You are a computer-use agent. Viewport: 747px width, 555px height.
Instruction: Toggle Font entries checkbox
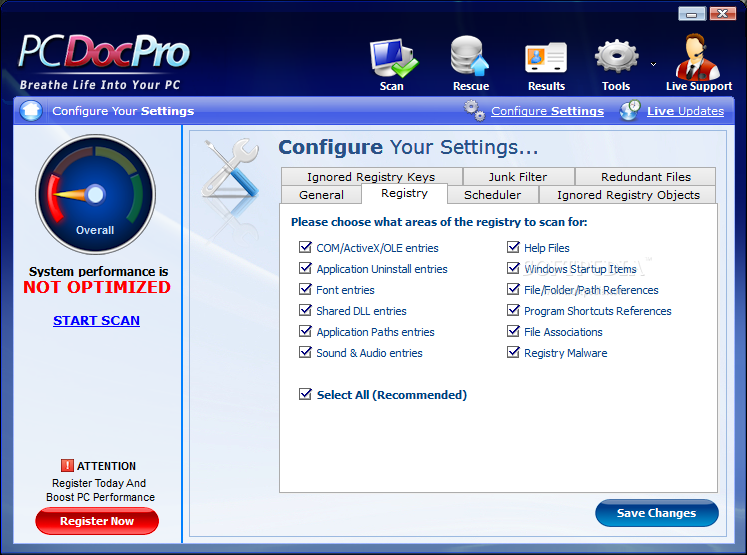[305, 289]
